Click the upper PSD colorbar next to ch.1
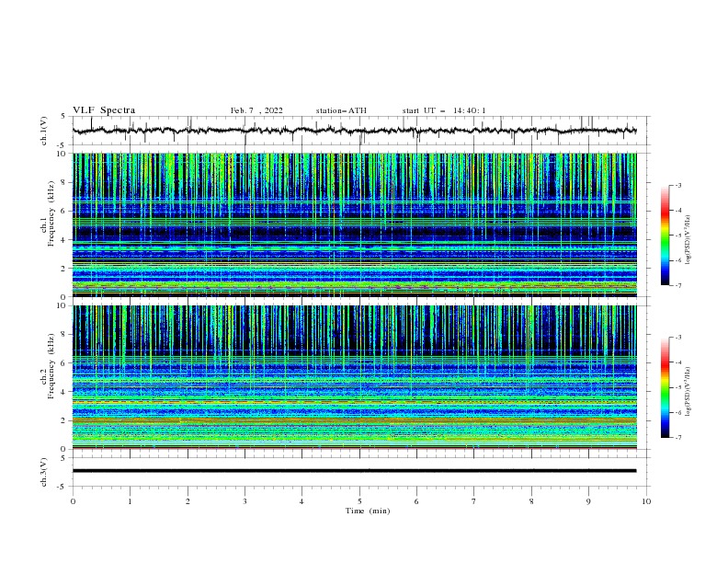The image size is (728, 563). 665,236
